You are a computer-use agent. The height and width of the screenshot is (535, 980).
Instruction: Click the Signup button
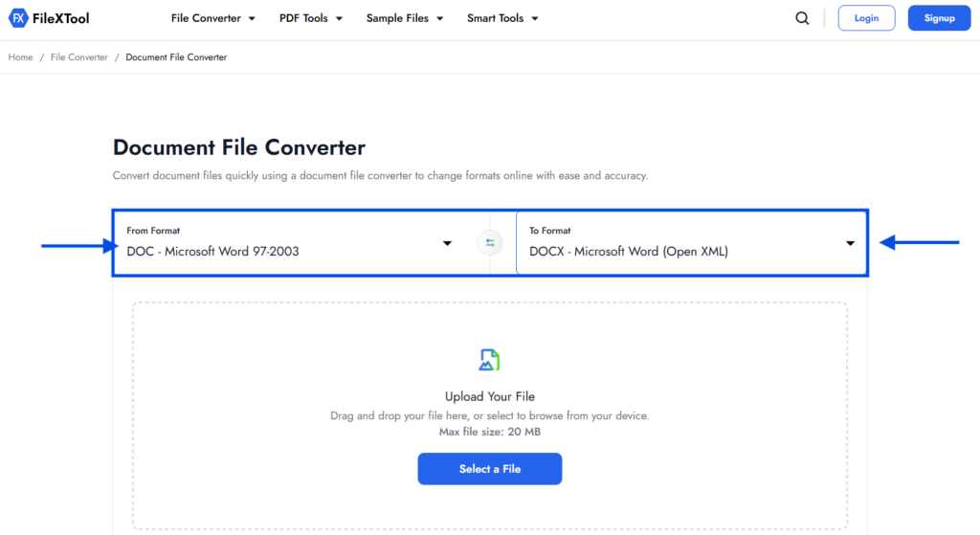tap(940, 18)
